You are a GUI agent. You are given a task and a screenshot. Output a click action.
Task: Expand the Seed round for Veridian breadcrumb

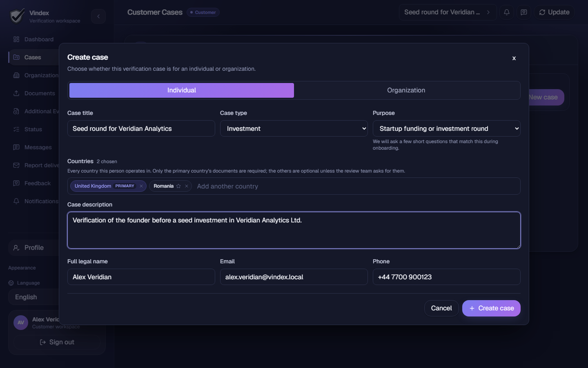[x=448, y=12]
